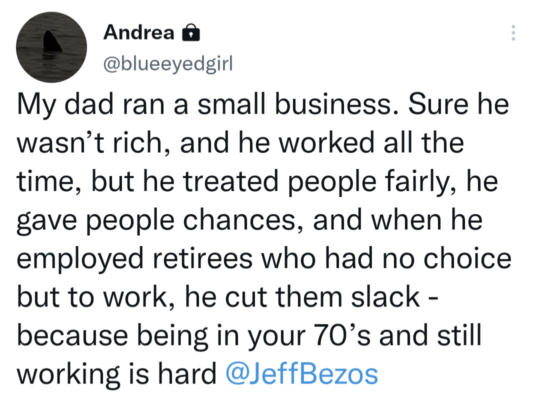Click the word "because" in the tweet

coord(72,335)
